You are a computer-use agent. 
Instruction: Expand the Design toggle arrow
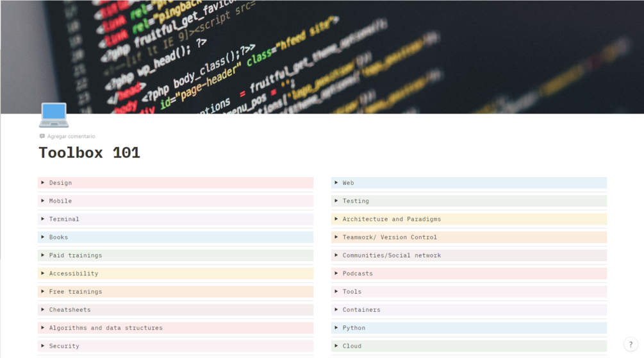43,182
